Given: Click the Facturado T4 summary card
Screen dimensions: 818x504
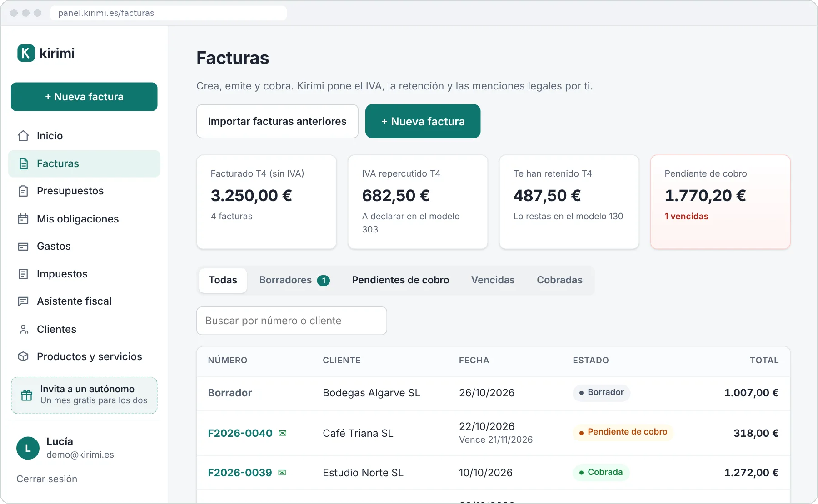Looking at the screenshot, I should (266, 202).
